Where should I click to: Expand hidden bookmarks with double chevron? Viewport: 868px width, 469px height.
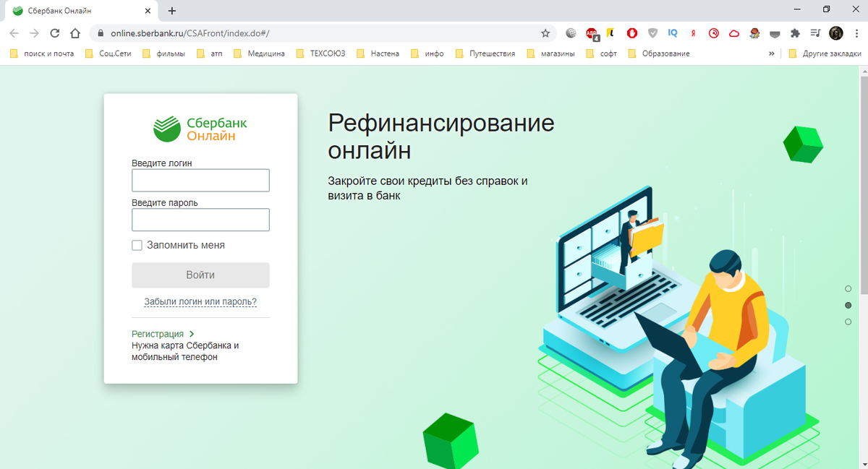tap(771, 53)
